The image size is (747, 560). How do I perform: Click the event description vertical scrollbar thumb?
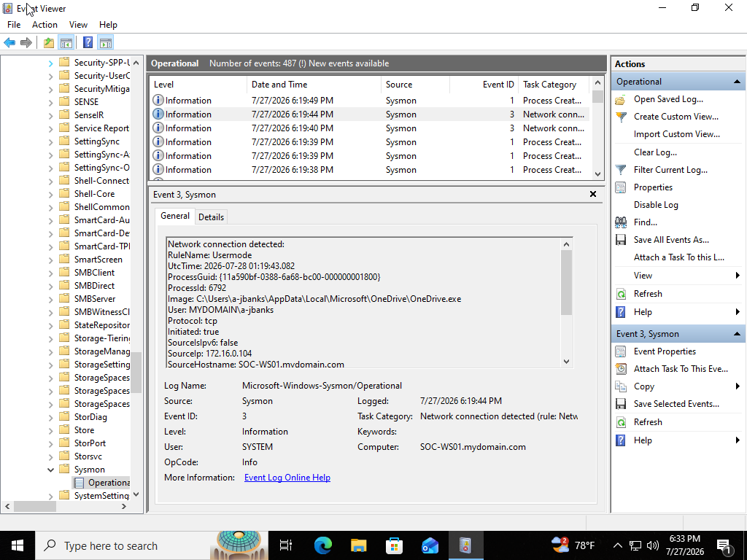[x=566, y=282]
